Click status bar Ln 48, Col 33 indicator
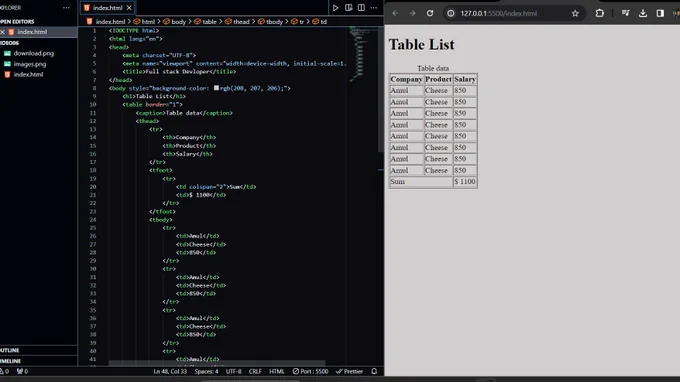The width and height of the screenshot is (680, 382). click(170, 372)
